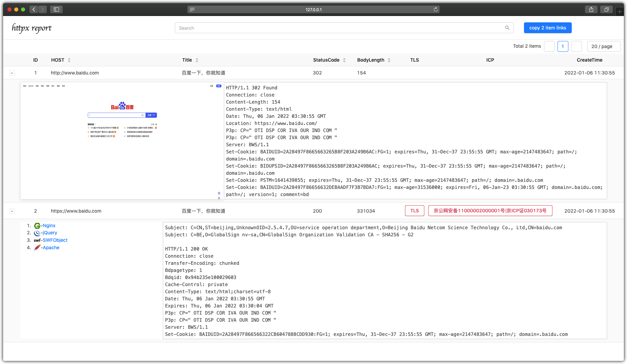This screenshot has width=627, height=364.
Task: Click host http://www.baidu.com cell
Action: pos(75,73)
